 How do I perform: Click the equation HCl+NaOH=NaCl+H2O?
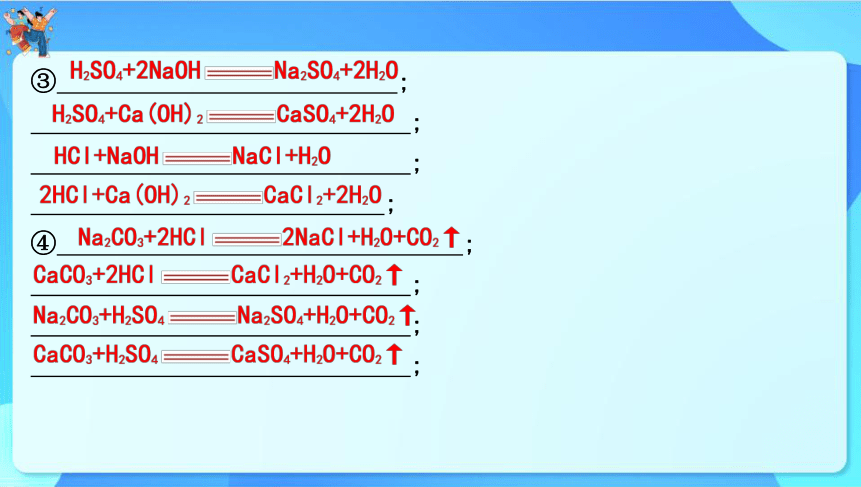pyautogui.click(x=192, y=156)
